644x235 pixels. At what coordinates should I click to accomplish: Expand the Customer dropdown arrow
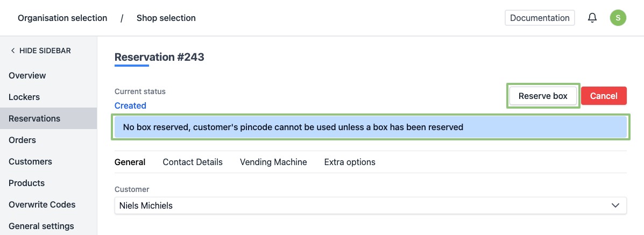(x=615, y=205)
